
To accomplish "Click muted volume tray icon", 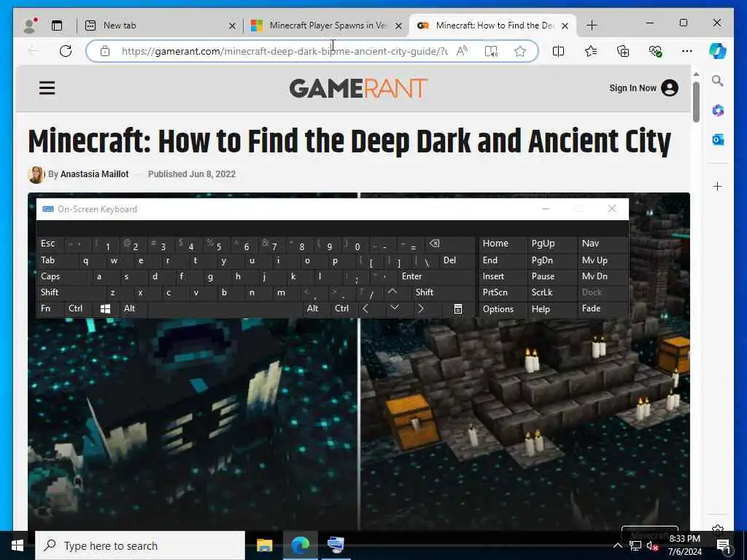I will 653,545.
